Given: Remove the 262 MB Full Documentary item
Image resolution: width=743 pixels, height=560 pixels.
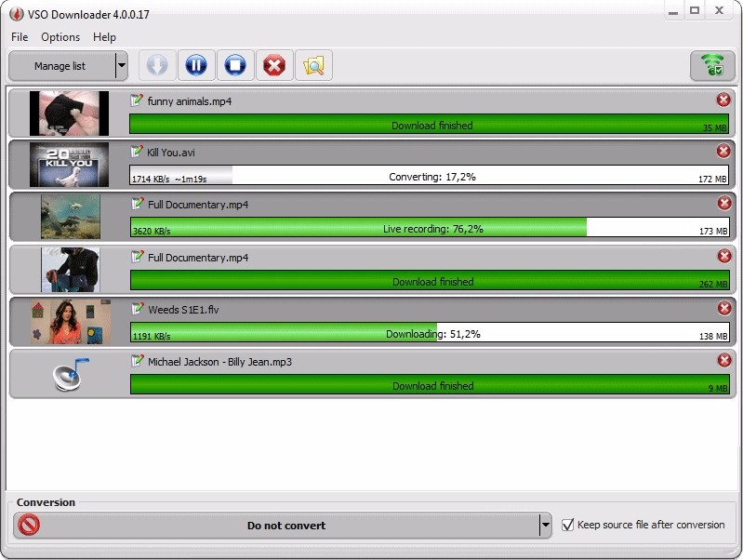Looking at the screenshot, I should tap(724, 257).
